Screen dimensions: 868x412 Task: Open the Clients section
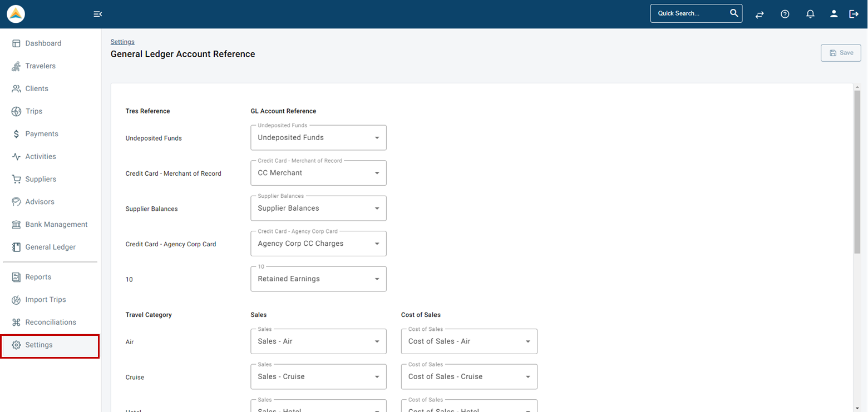click(37, 88)
